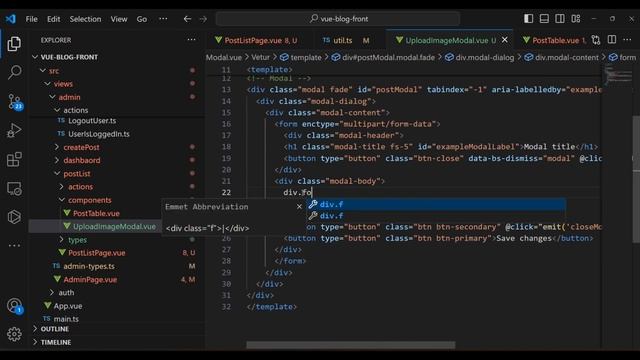The height and width of the screenshot is (360, 640).
Task: Open Source Control view with badge
Action: pyautogui.click(x=14, y=102)
